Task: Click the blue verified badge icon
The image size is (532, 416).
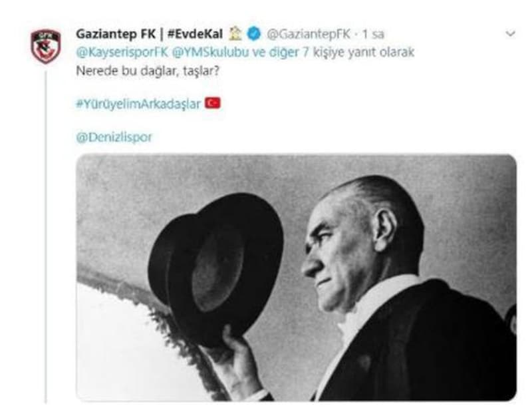Action: (254, 34)
